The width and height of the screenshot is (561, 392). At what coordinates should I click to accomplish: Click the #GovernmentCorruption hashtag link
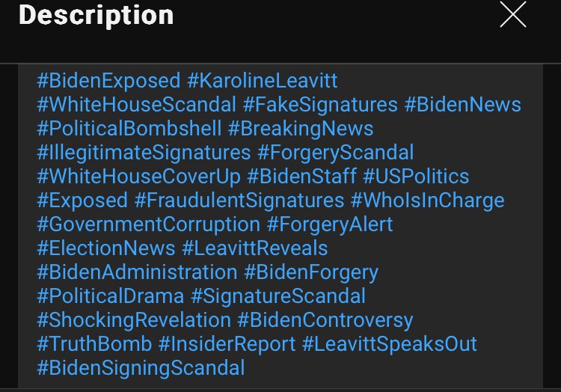[148, 224]
